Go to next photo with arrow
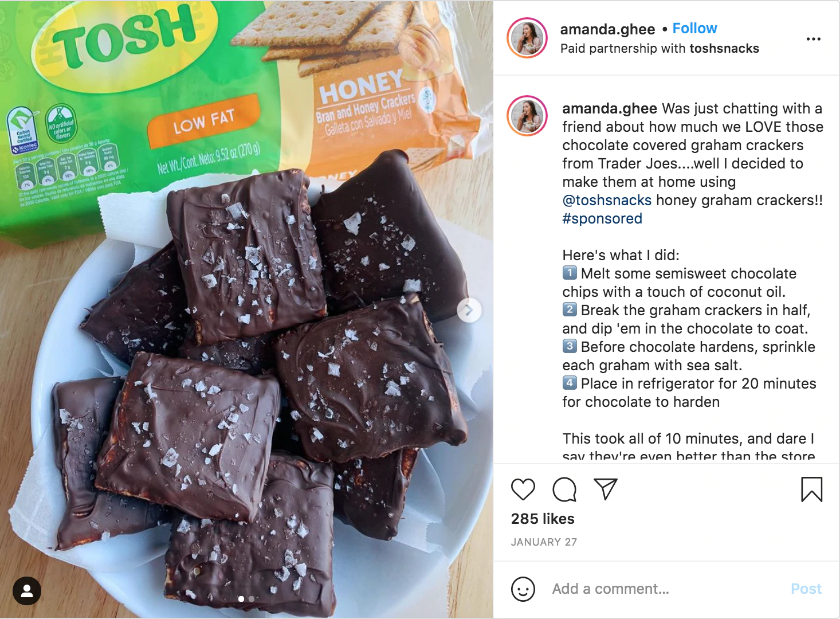The image size is (840, 619). [x=469, y=311]
